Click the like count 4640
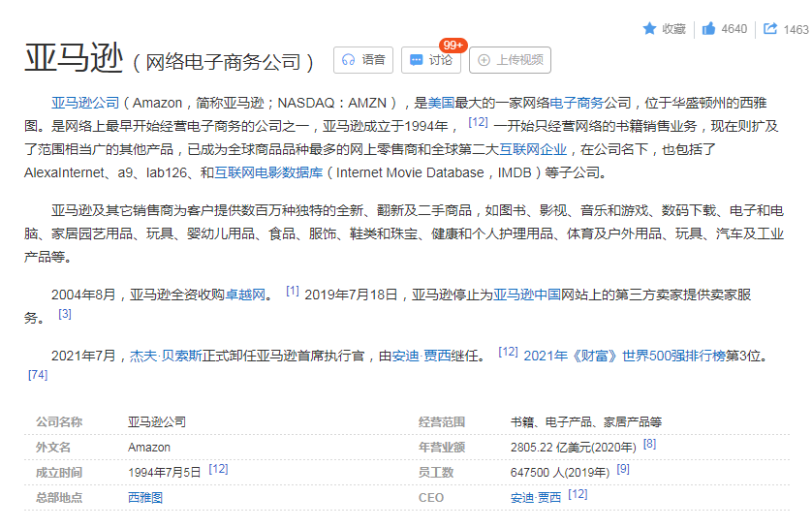The height and width of the screenshot is (528, 812). [734, 29]
